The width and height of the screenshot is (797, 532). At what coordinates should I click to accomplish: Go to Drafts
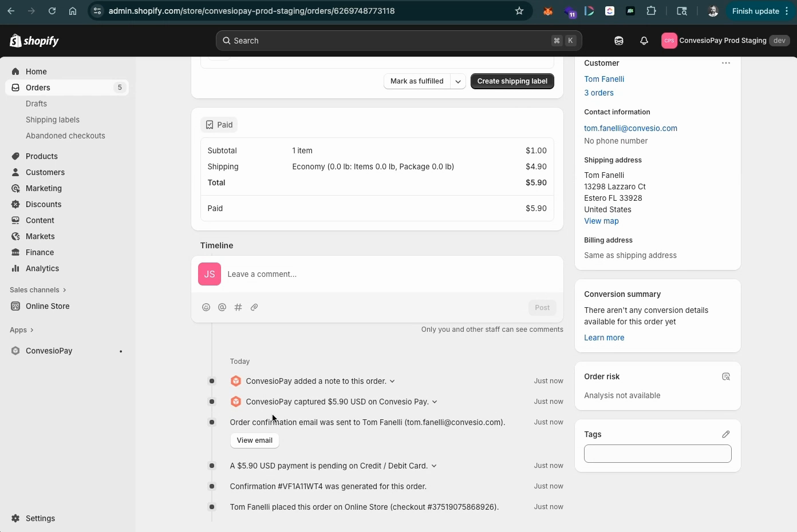point(36,104)
